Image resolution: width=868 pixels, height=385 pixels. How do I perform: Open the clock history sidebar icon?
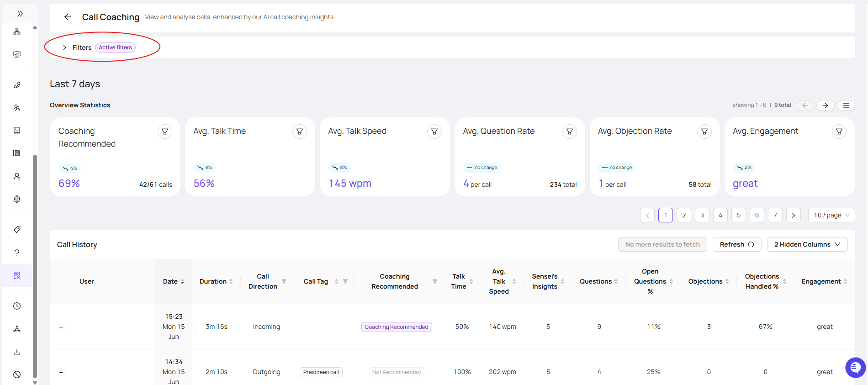[17, 306]
